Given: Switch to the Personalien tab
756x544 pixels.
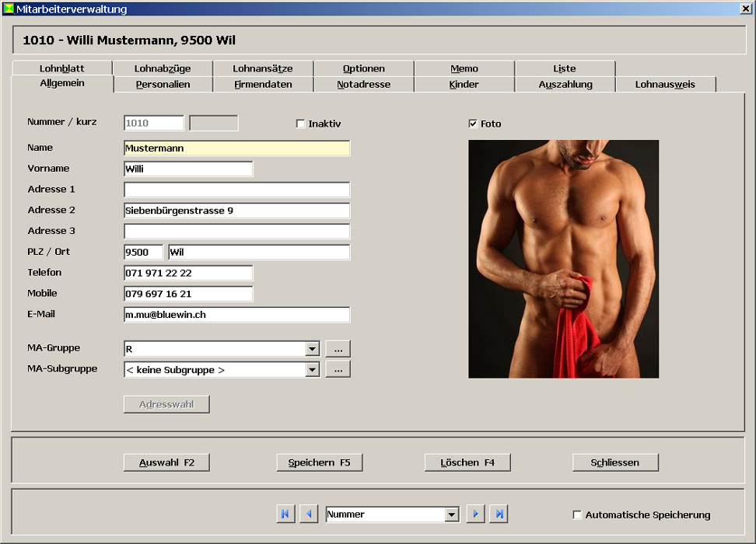Looking at the screenshot, I should tap(163, 85).
